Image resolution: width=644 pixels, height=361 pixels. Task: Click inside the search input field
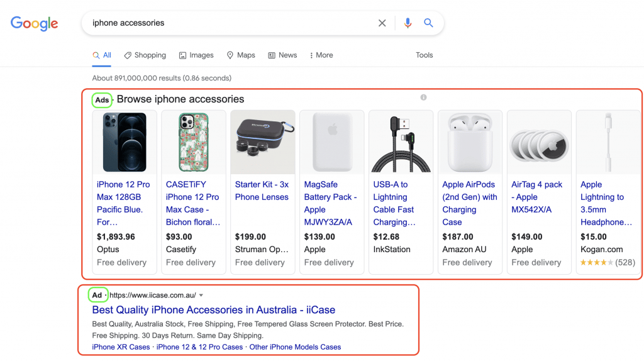coord(226,23)
